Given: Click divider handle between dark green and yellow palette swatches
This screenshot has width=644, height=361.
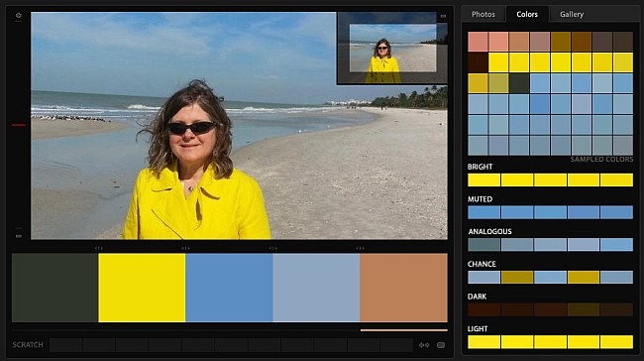Looking at the screenshot, I should click(98, 248).
